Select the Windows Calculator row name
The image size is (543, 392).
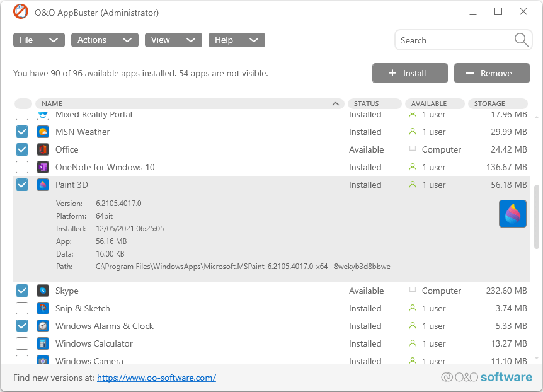[94, 343]
